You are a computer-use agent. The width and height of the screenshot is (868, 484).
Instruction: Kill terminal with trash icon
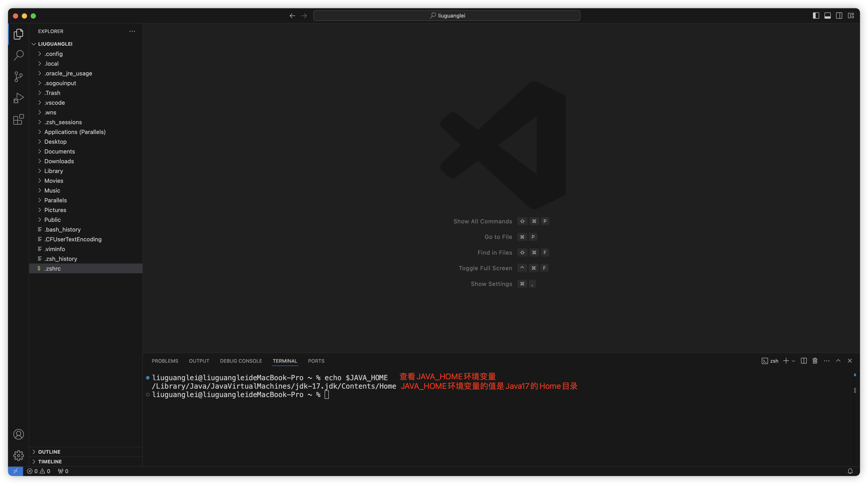coord(815,361)
